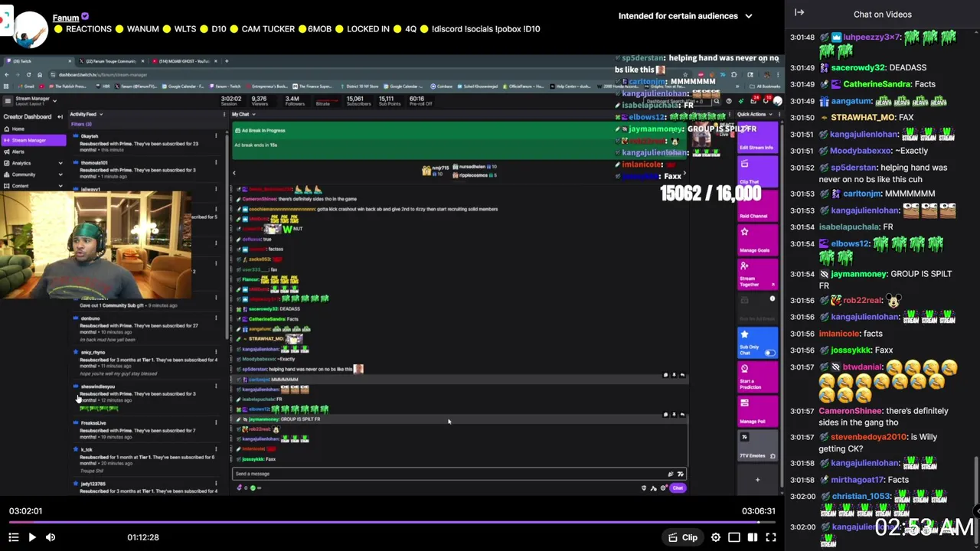The height and width of the screenshot is (551, 980).
Task: Open the Manage Goals quick action
Action: click(757, 240)
